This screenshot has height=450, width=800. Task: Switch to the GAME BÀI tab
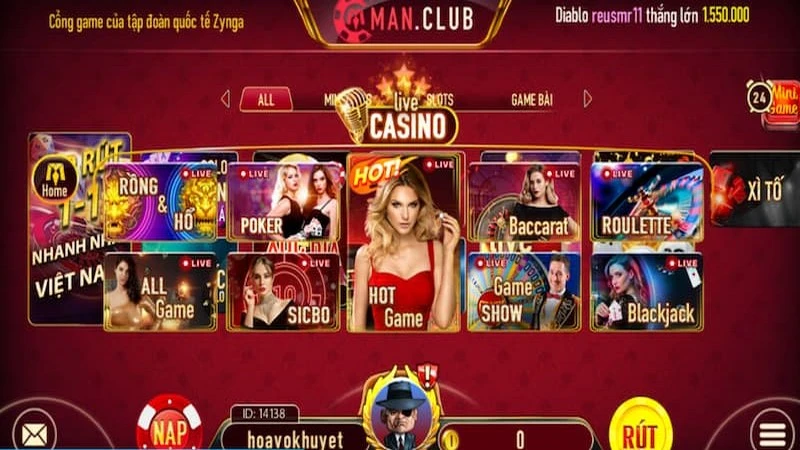(532, 100)
